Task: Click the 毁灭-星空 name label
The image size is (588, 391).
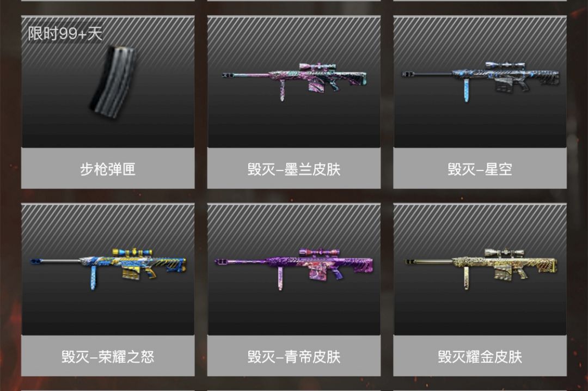Action: pyautogui.click(x=480, y=169)
